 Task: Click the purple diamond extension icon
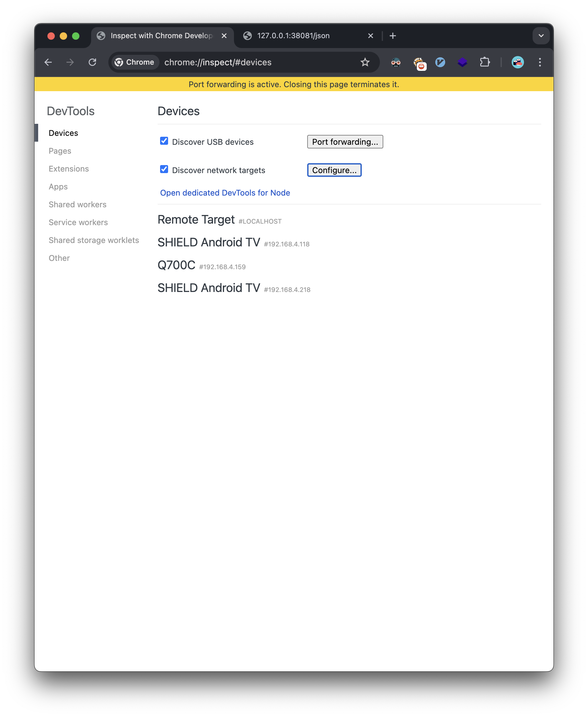462,62
